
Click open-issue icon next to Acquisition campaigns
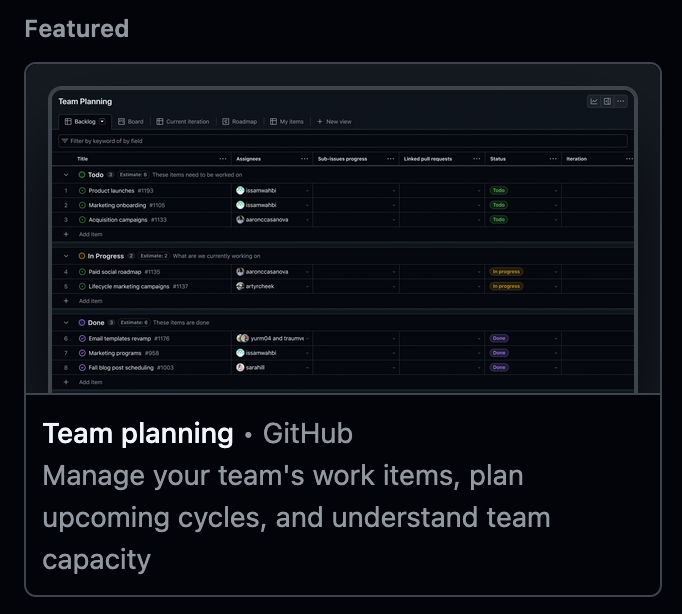[x=82, y=220]
